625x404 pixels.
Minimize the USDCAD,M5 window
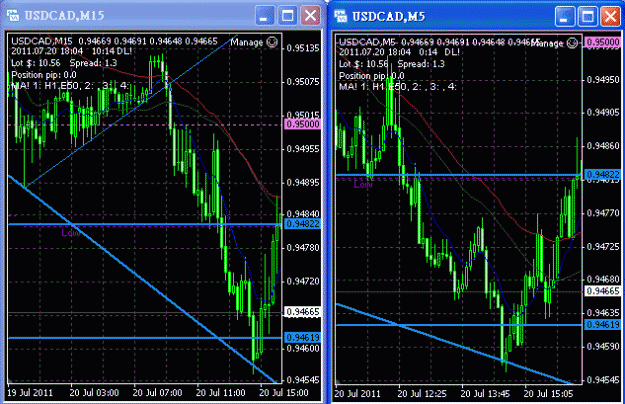pos(564,16)
